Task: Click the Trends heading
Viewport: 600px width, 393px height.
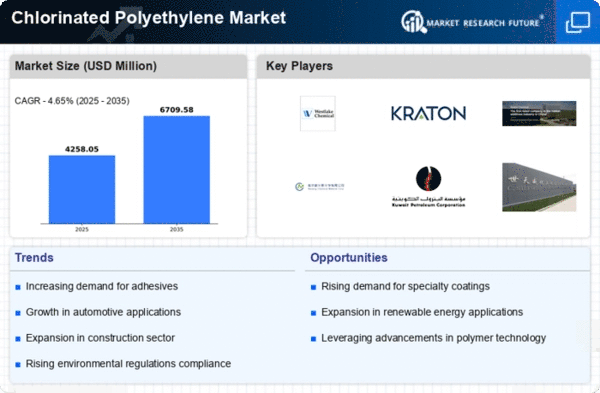Action: click(34, 258)
